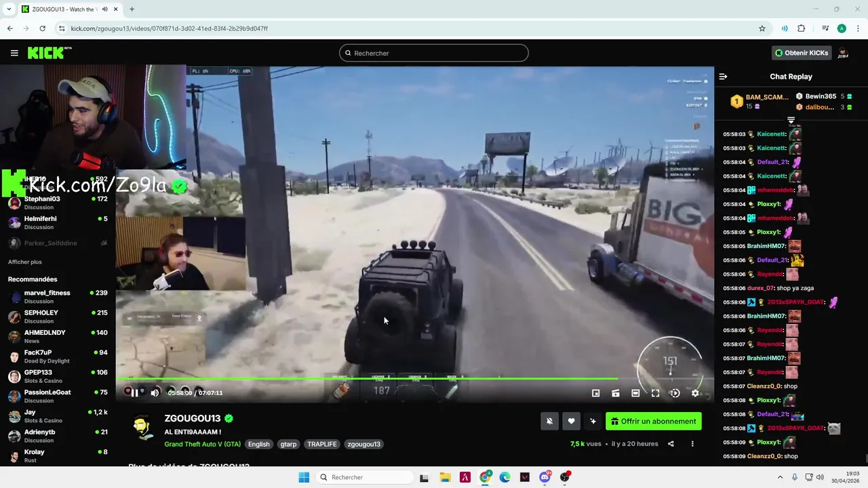Image resolution: width=868 pixels, height=488 pixels.
Task: Share the video via share icon
Action: [x=671, y=444]
